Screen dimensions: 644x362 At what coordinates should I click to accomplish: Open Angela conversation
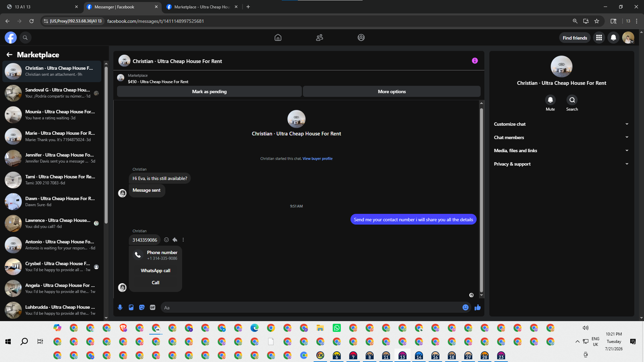[52, 288]
